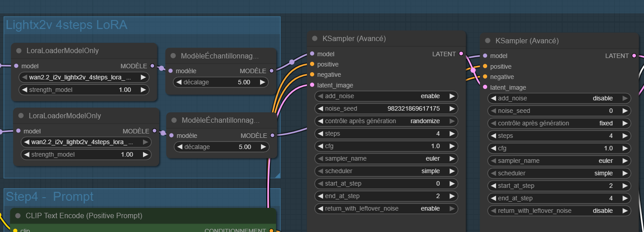Viewport: 644px width, 232px height.
Task: Select the Lightx2v 4steps LoRA group title
Action: coord(67,25)
